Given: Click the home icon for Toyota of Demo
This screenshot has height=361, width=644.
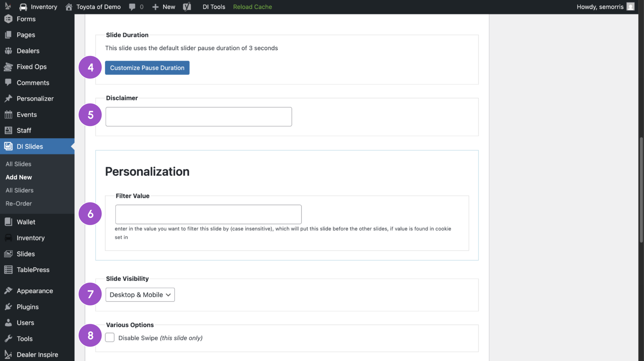Looking at the screenshot, I should [69, 7].
